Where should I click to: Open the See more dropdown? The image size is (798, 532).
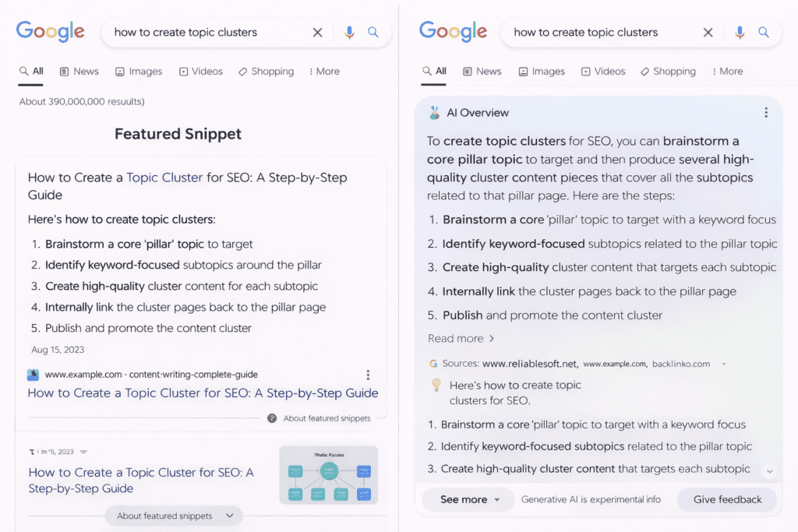(468, 499)
